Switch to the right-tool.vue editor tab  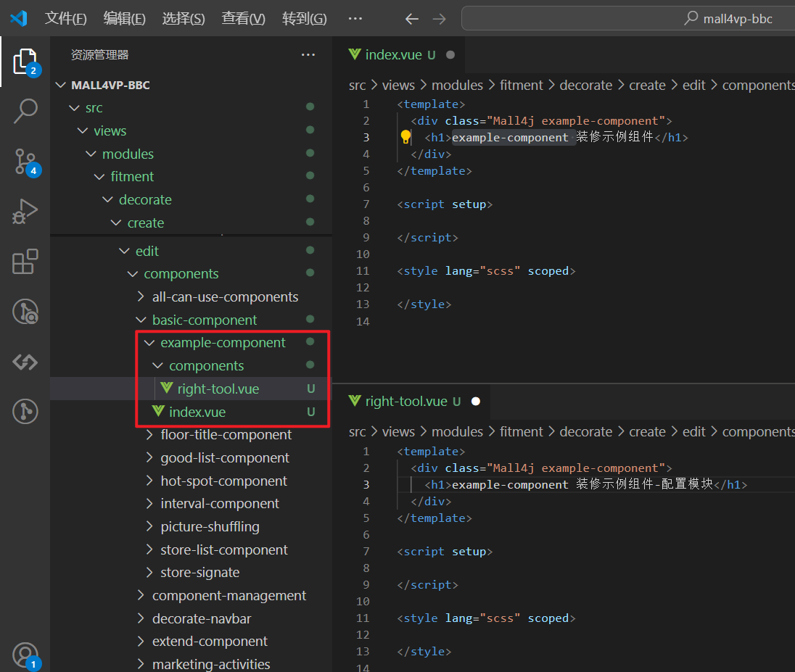405,402
